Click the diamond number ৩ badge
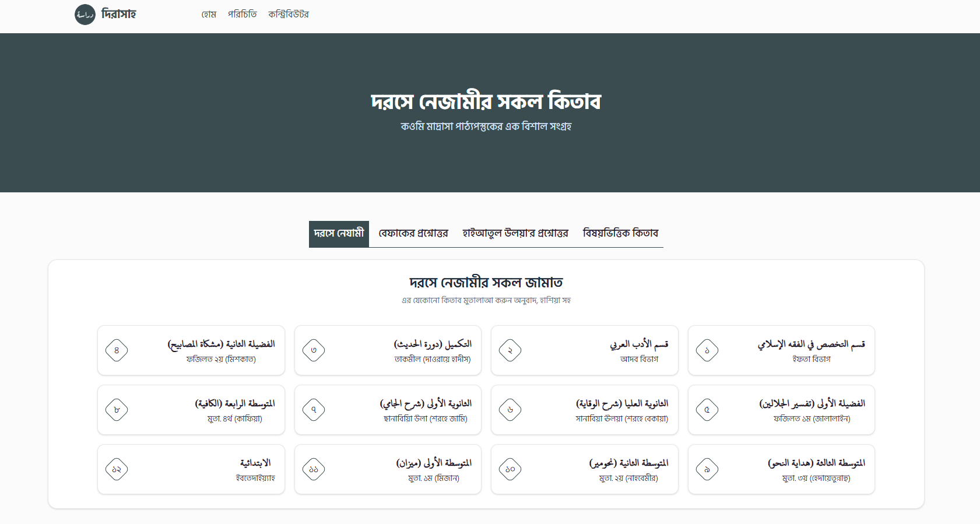980x524 pixels. [314, 350]
